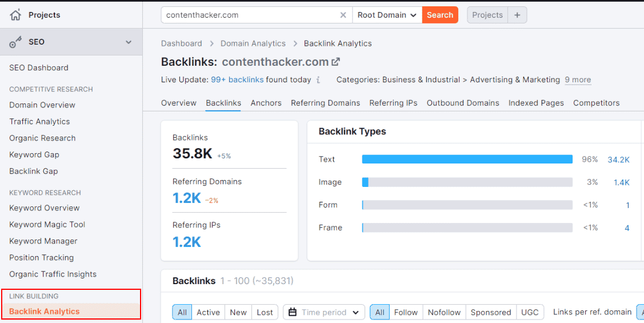Image resolution: width=644 pixels, height=323 pixels.
Task: Switch to the Indexed Pages tab
Action: pyautogui.click(x=536, y=103)
